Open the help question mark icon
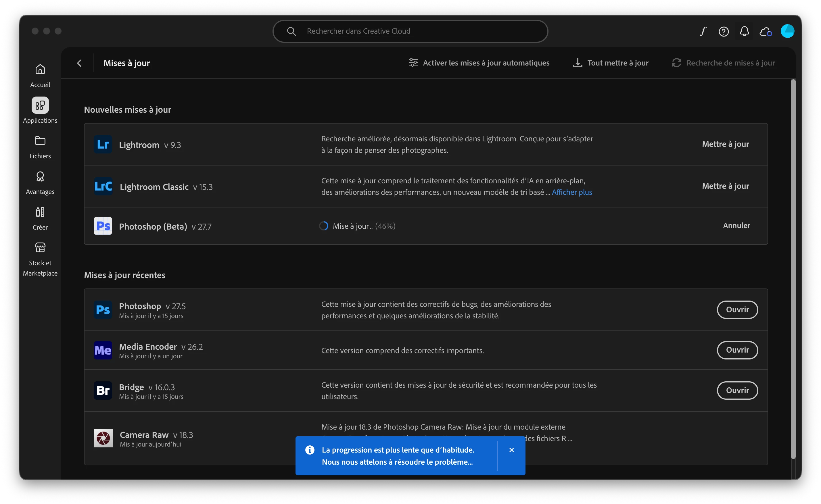 pos(723,31)
